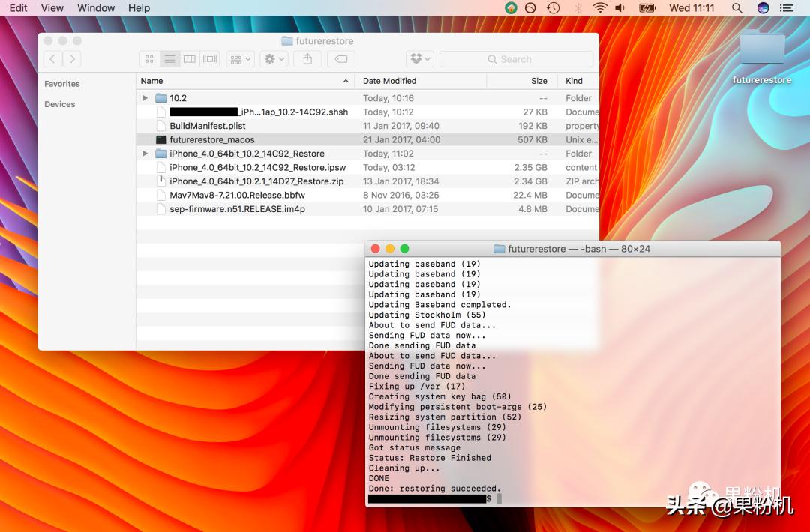Image resolution: width=810 pixels, height=532 pixels.
Task: Open the Window menu
Action: (96, 8)
